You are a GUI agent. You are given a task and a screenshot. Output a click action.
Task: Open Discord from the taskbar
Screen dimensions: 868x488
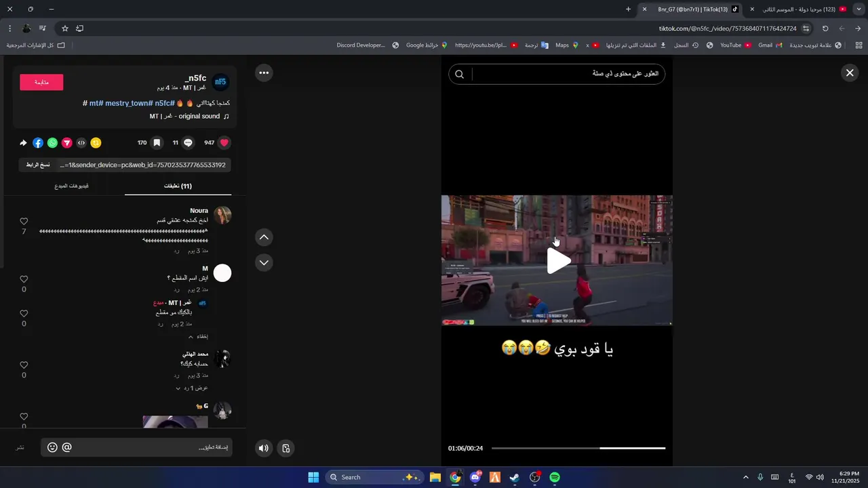[475, 477]
